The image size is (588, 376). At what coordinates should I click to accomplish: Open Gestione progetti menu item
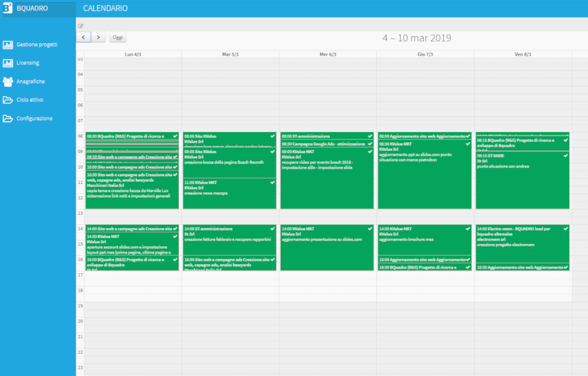(x=37, y=44)
